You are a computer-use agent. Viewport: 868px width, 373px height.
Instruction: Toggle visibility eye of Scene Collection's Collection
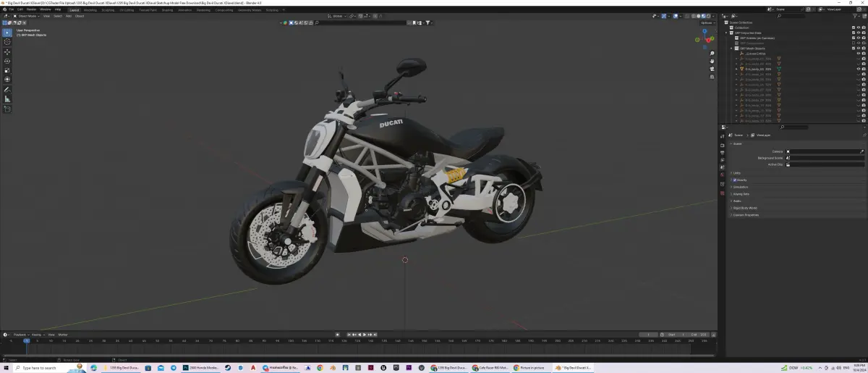pos(859,28)
